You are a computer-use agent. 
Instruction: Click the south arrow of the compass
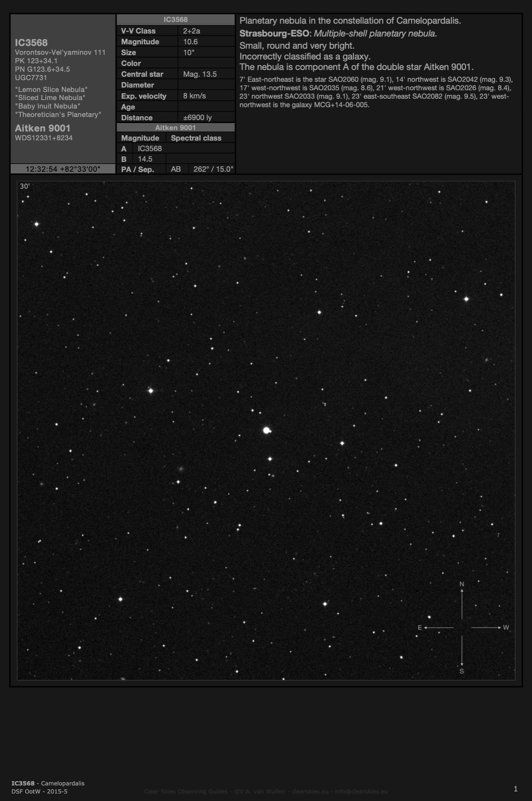[x=462, y=653]
